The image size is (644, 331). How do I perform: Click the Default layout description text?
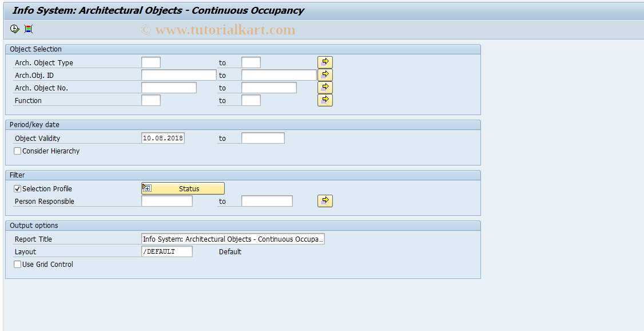230,251
